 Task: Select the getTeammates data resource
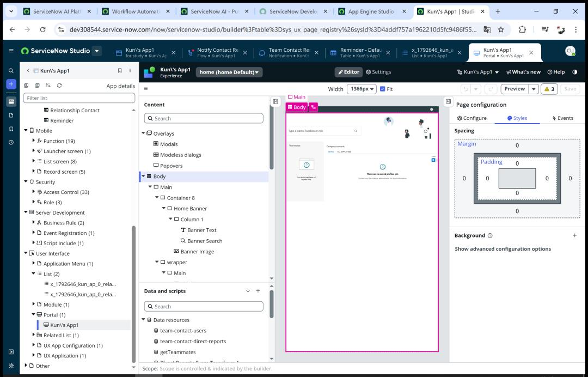tap(177, 352)
